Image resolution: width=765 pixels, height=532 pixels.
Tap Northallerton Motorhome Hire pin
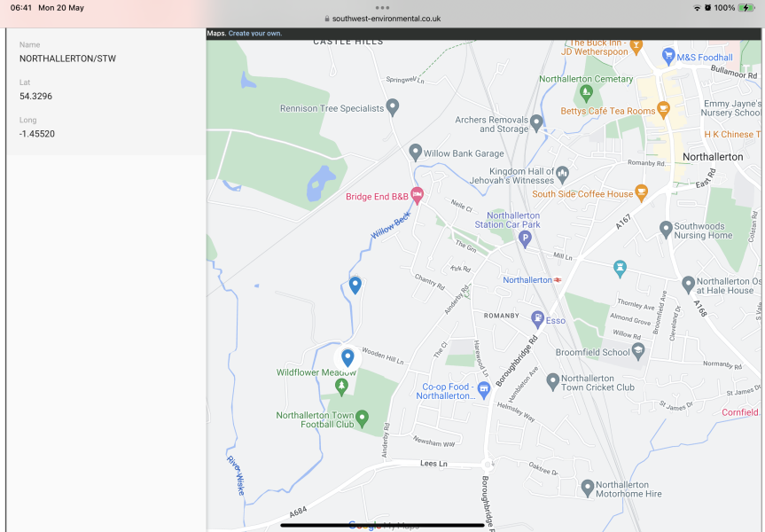tap(588, 488)
